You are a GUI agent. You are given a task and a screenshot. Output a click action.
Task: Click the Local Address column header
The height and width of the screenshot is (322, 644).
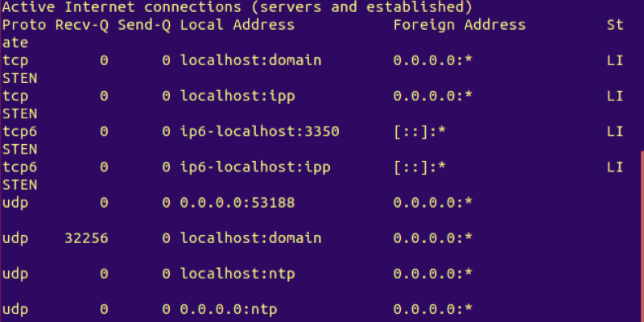237,25
